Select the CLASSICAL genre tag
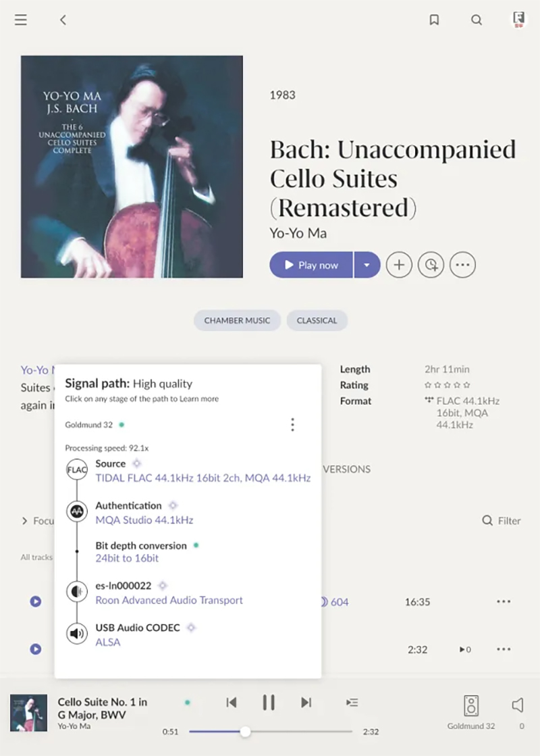540x756 pixels. click(x=317, y=321)
